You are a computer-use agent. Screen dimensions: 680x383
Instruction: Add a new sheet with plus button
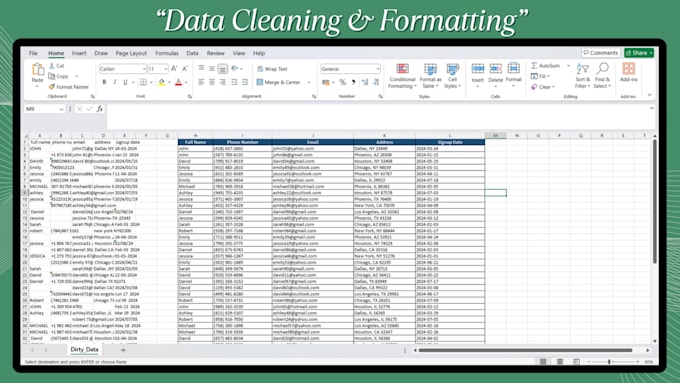[123, 350]
